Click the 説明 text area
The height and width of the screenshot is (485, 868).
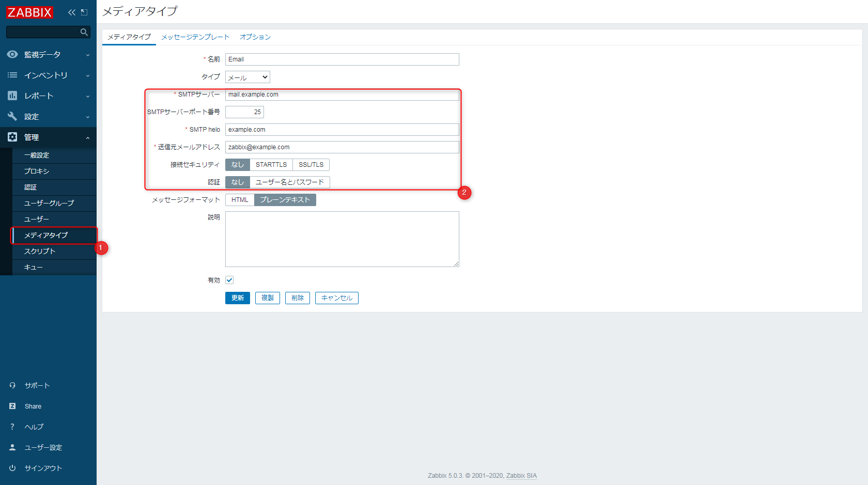click(342, 239)
